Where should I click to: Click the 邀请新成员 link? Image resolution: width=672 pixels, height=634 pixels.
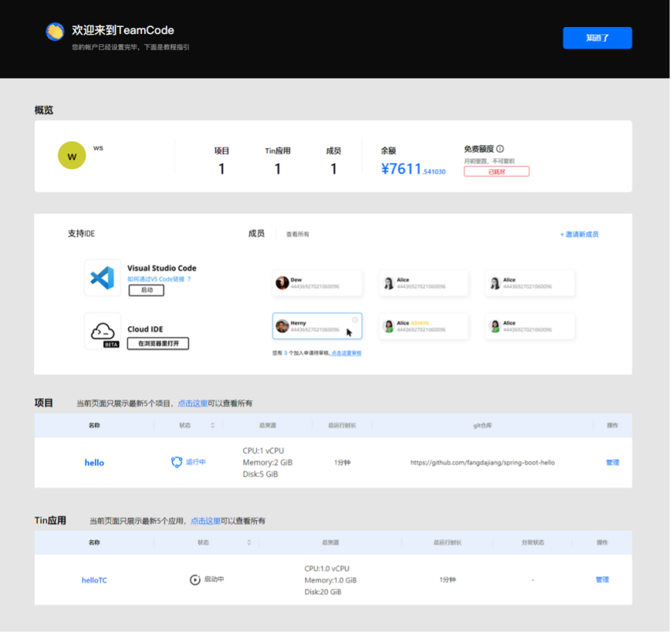tap(581, 235)
